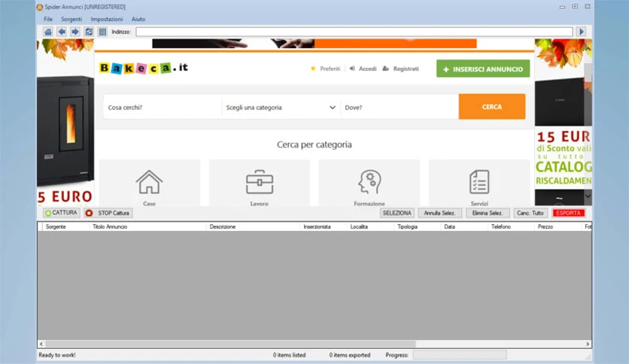Image resolution: width=629 pixels, height=364 pixels.
Task: Sort by the Tipologia column header
Action: pos(417,226)
